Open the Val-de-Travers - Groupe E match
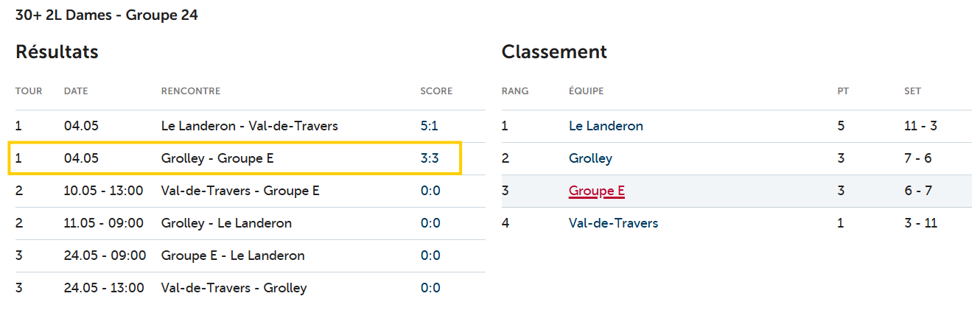Image resolution: width=980 pixels, height=310 pixels. (x=240, y=191)
